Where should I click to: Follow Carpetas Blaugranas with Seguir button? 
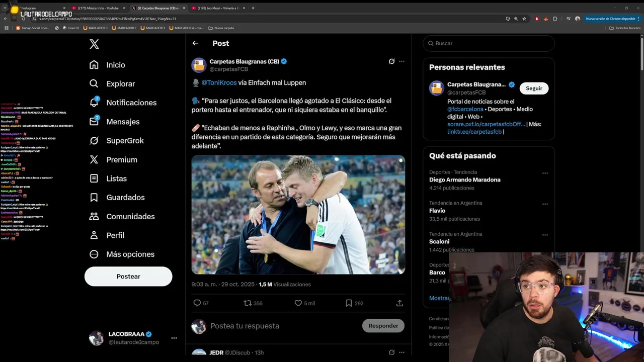(x=534, y=88)
